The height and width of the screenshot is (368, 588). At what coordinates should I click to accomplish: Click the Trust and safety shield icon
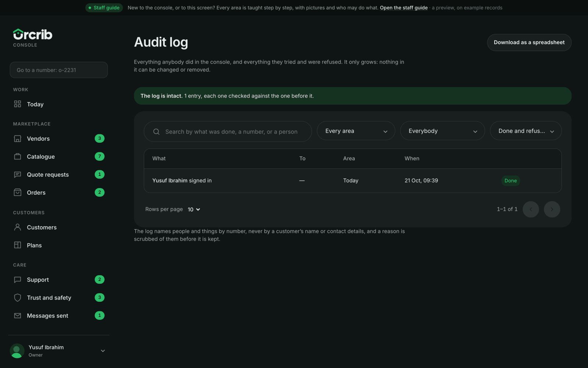pyautogui.click(x=18, y=298)
